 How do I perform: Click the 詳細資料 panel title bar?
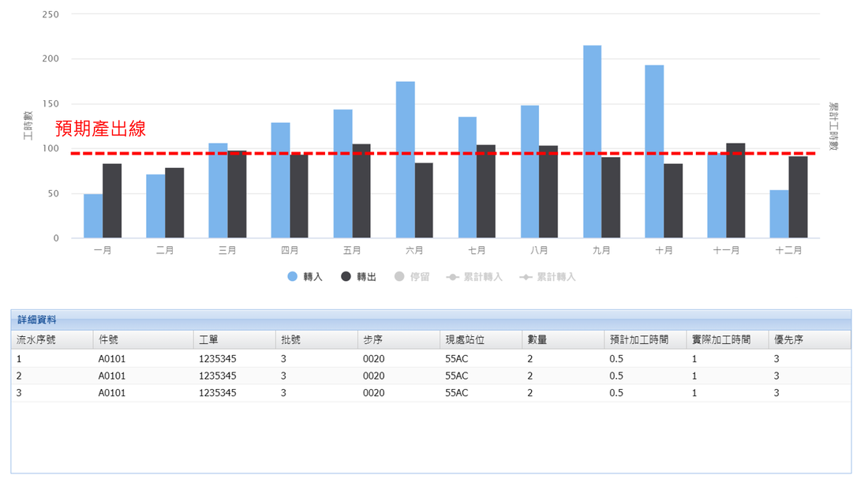(x=430, y=320)
